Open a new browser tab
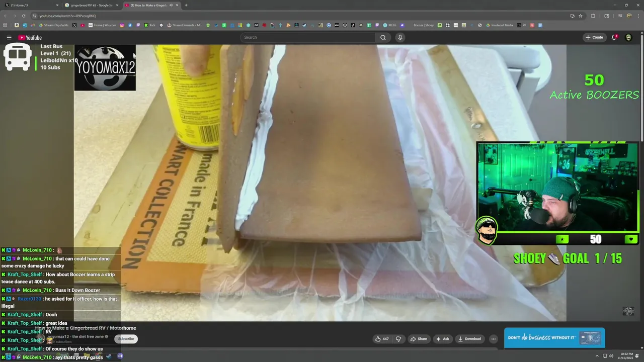Image resolution: width=644 pixels, height=362 pixels. pos(186,5)
